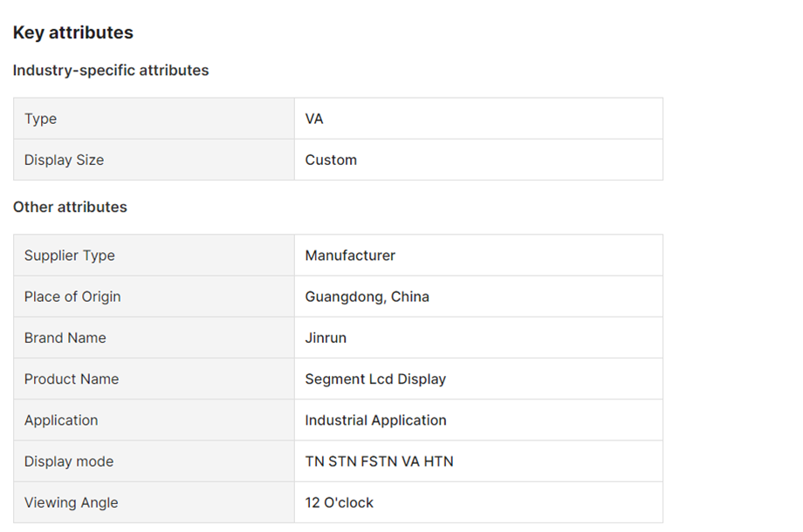
Task: Click the Key attributes heading
Action: click(x=72, y=33)
